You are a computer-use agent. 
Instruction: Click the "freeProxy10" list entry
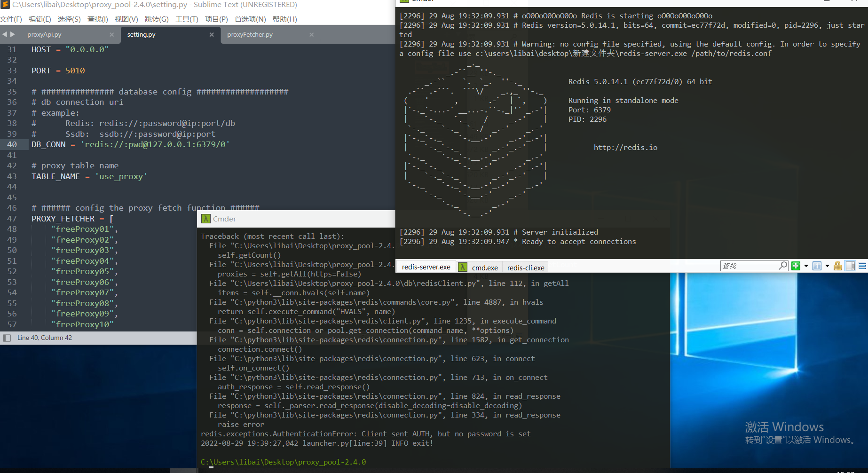click(82, 324)
